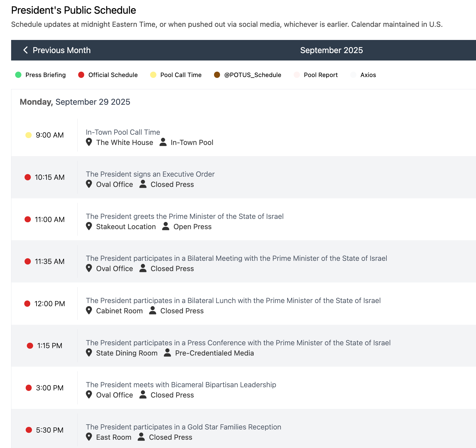Toggle the @POTUS_Schedule legend filter
The width and height of the screenshot is (476, 448).
247,75
